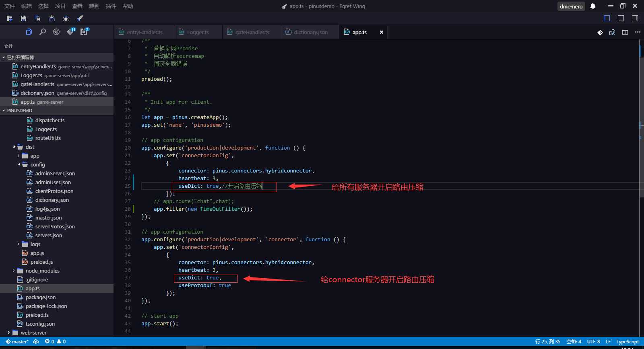Open dispatcher.ts in file tree
This screenshot has width=644, height=349.
click(x=57, y=121)
